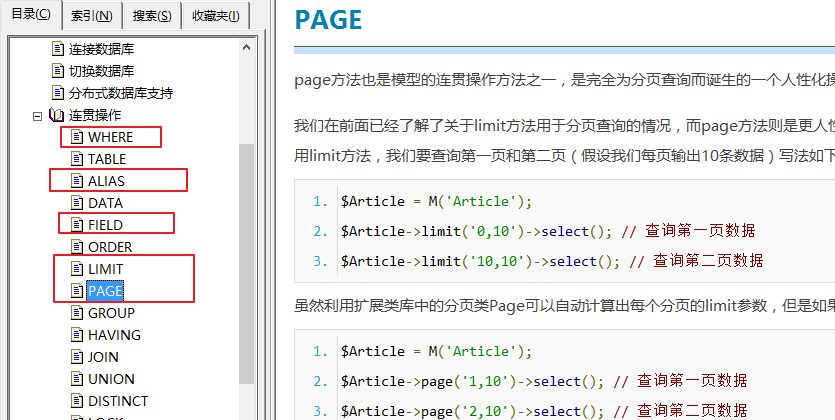This screenshot has height=420, width=835.
Task: Open the ALIAS topic
Action: 106,181
